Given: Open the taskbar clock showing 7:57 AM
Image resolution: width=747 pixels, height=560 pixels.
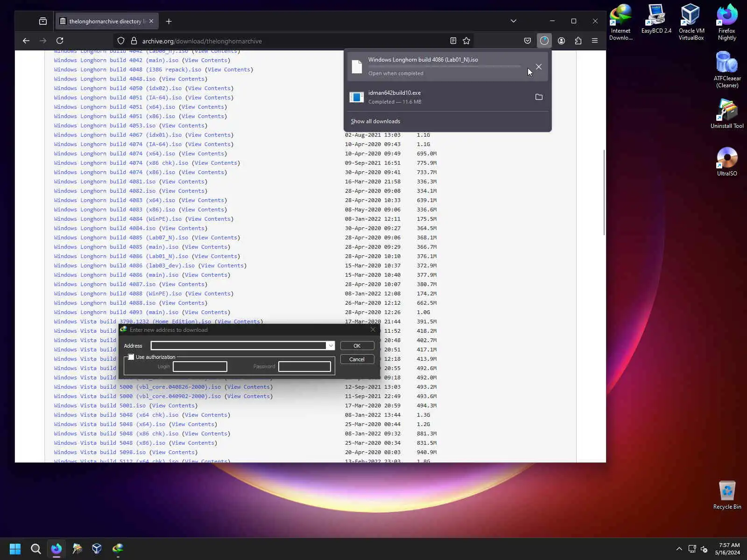Looking at the screenshot, I should [x=727, y=549].
